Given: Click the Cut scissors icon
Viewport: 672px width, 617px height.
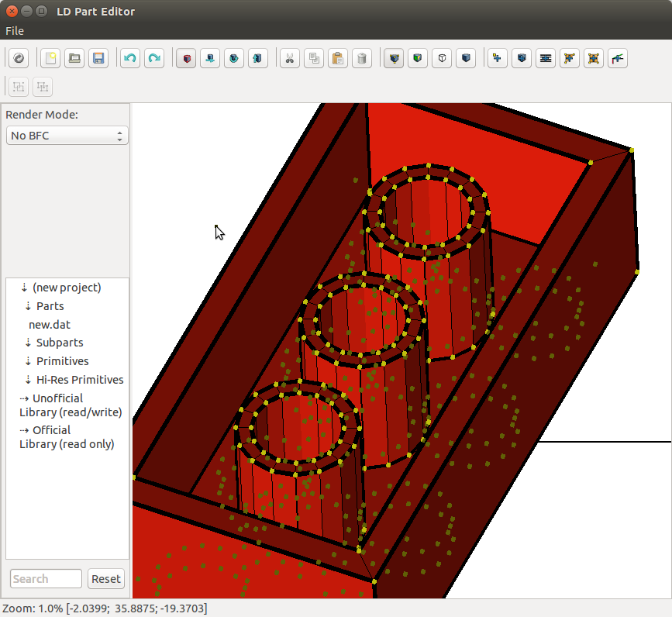Looking at the screenshot, I should tap(289, 58).
